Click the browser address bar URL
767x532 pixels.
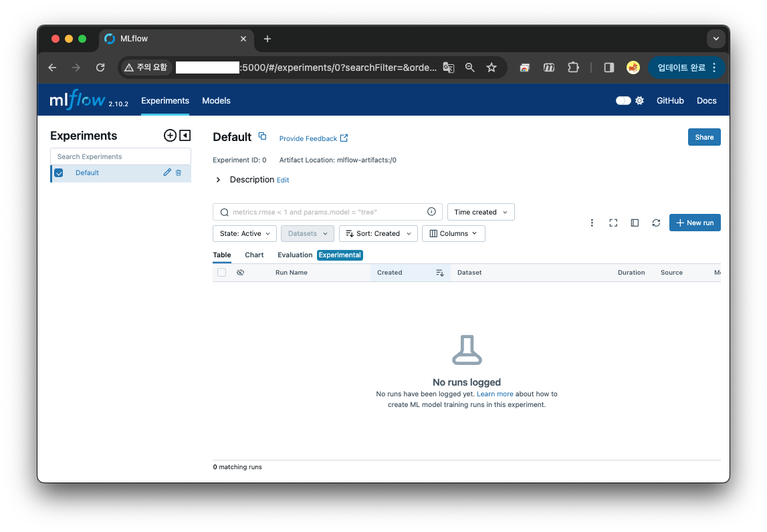(305, 68)
